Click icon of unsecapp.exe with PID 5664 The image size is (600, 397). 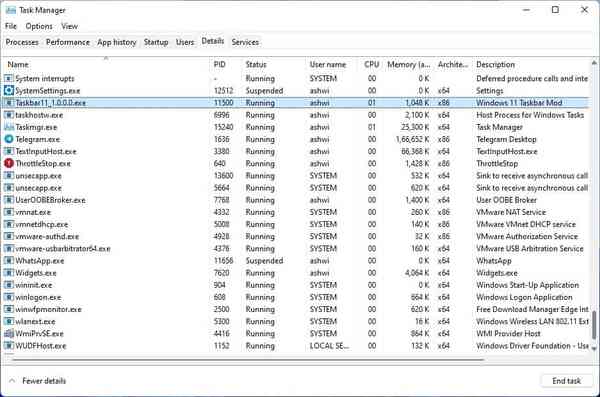click(x=9, y=188)
